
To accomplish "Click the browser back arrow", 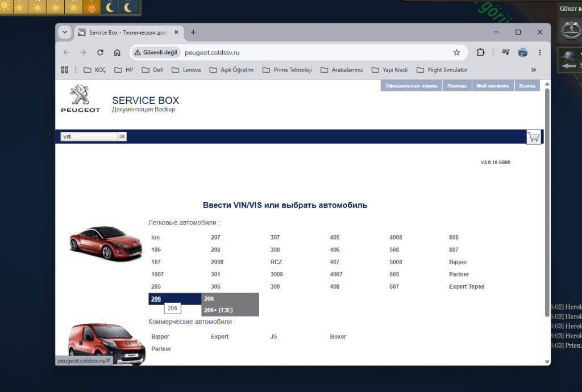I will (66, 53).
